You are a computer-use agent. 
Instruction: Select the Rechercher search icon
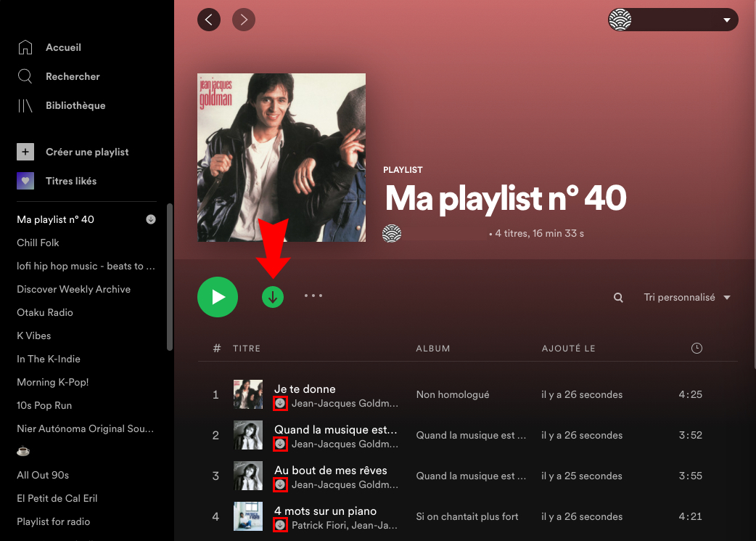click(26, 76)
